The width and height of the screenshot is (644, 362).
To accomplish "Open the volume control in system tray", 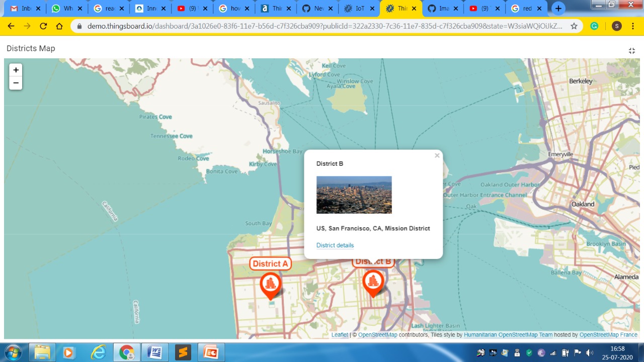I will pos(590,352).
